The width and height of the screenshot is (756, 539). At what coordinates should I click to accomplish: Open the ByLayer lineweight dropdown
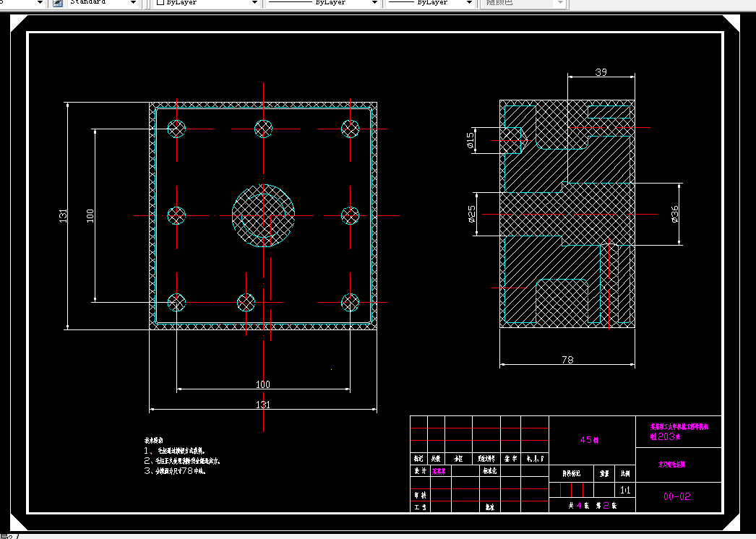pos(469,2)
